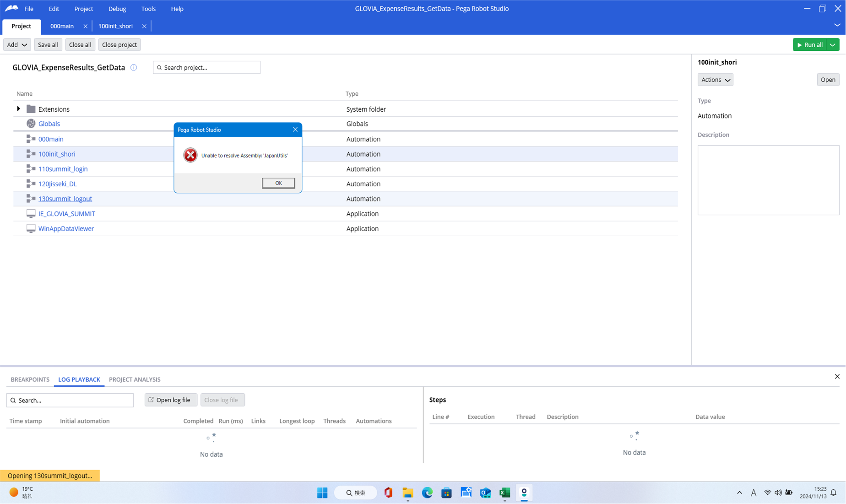Open the Globals link
Screen dimensions: 846x504
49,124
